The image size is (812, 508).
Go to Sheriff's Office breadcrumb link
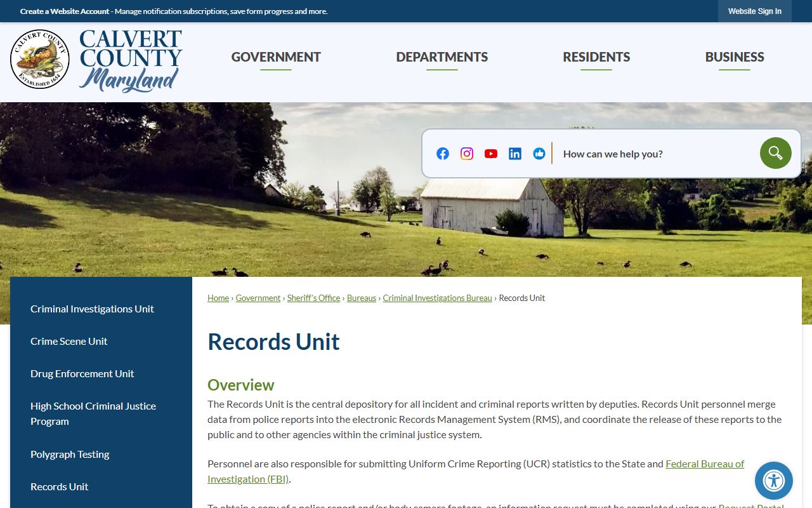tap(313, 298)
